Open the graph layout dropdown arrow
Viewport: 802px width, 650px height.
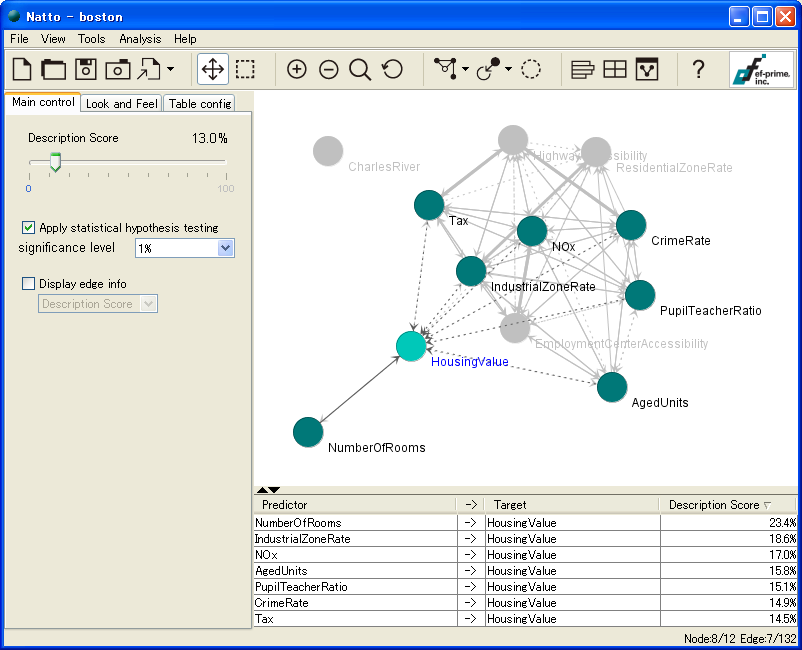(466, 70)
